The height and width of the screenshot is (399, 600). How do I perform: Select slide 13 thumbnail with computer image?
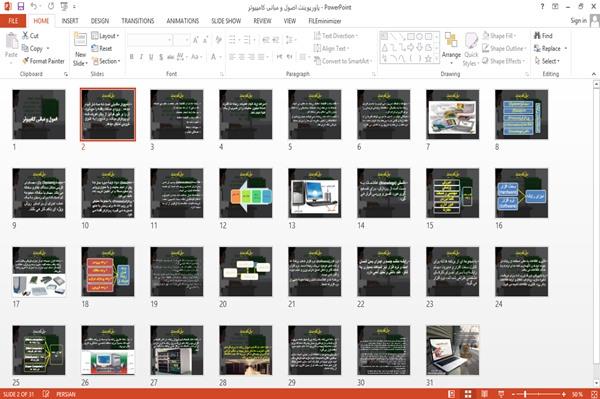tap(315, 193)
